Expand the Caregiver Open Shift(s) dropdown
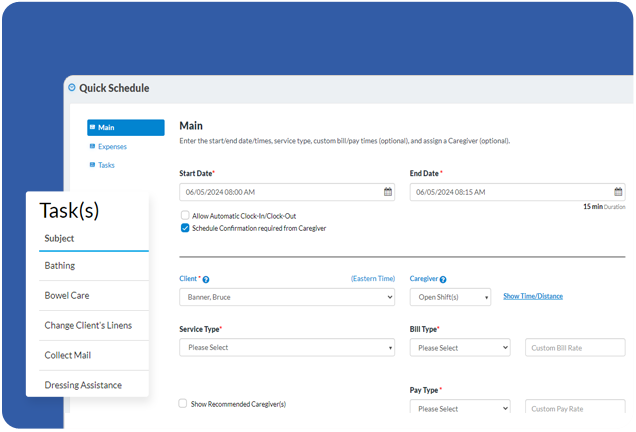 (450, 297)
